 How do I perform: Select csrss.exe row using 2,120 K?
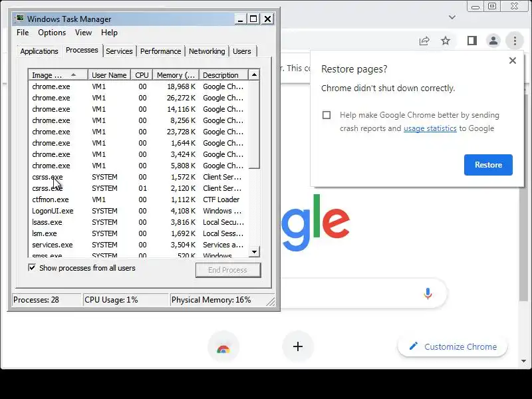(138, 188)
